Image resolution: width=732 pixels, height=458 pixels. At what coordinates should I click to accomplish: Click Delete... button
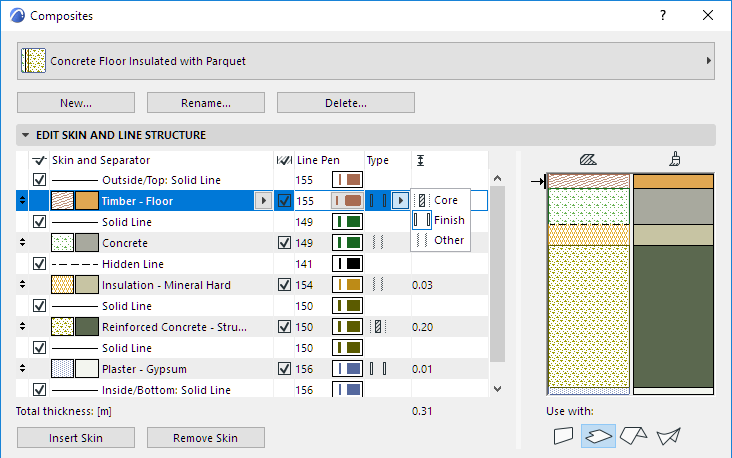(x=345, y=103)
